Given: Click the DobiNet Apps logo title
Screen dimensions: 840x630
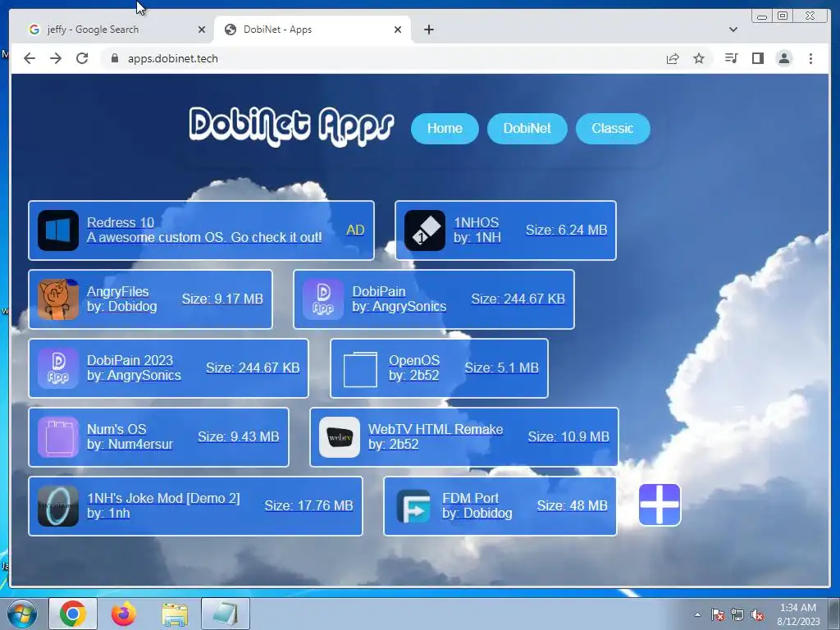Looking at the screenshot, I should point(291,126).
